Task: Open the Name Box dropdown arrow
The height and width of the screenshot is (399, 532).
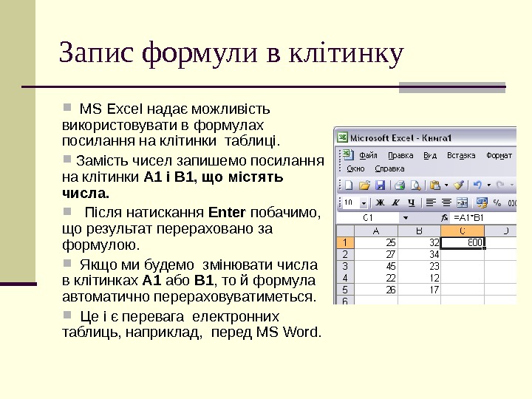Action: coord(406,218)
